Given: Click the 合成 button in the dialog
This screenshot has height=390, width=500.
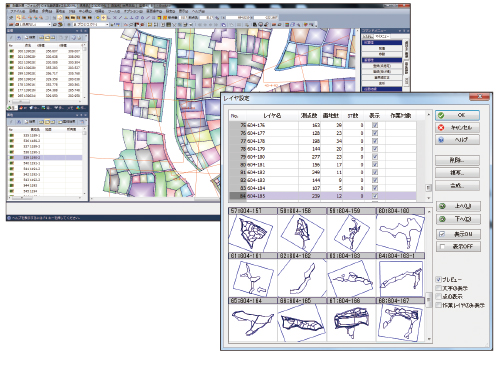Looking at the screenshot, I should (457, 185).
